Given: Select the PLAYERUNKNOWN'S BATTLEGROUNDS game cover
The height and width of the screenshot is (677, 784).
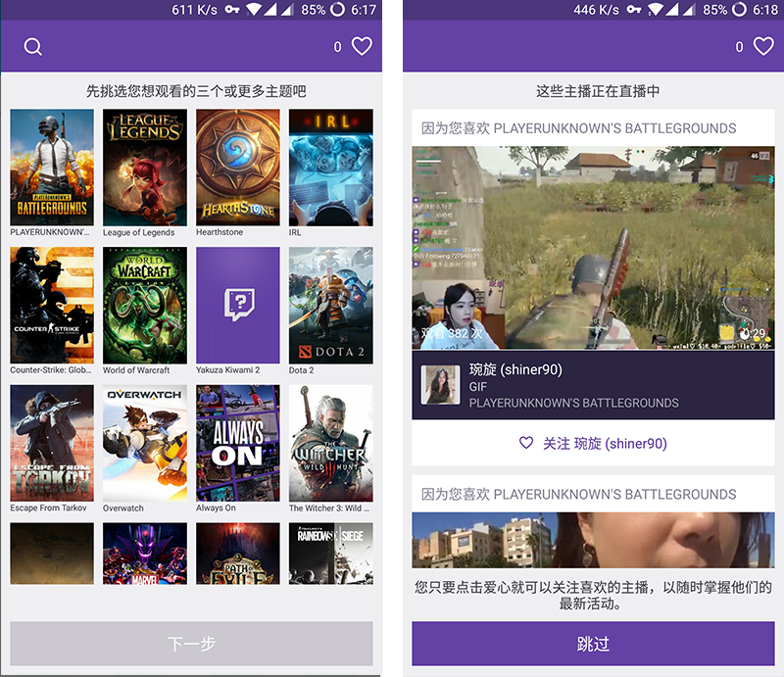Looking at the screenshot, I should pyautogui.click(x=52, y=168).
